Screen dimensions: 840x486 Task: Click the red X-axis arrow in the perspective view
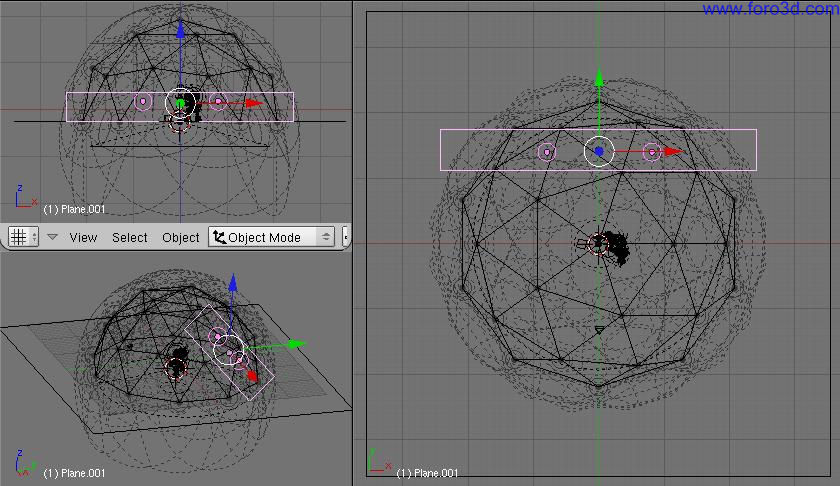tap(252, 376)
